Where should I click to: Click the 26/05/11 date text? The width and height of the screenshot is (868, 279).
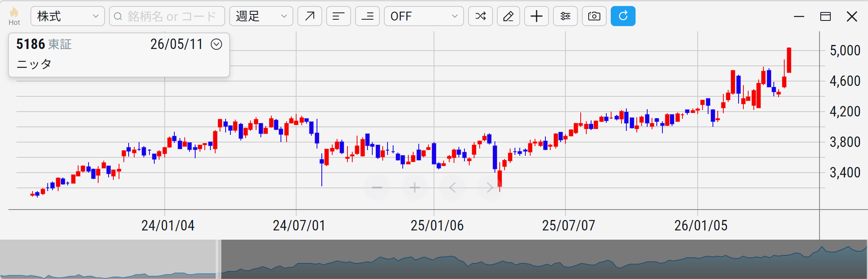(x=177, y=44)
